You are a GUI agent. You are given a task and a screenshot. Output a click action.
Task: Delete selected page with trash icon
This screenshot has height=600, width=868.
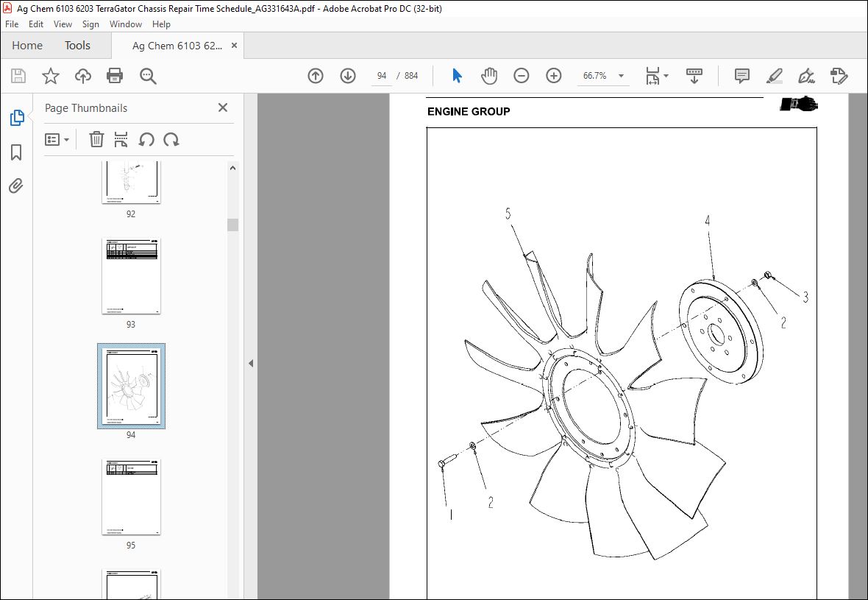pos(96,140)
